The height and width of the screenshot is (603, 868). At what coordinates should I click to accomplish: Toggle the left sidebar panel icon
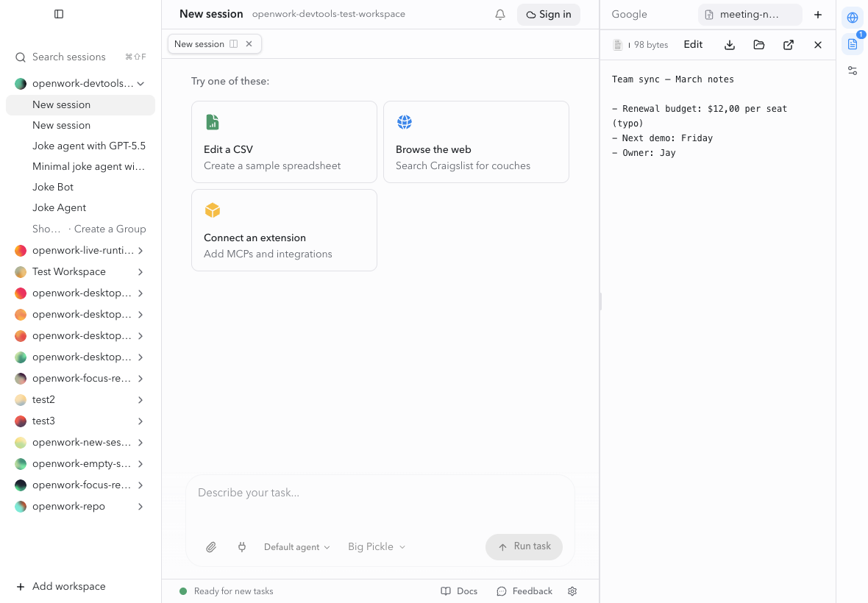tap(59, 14)
